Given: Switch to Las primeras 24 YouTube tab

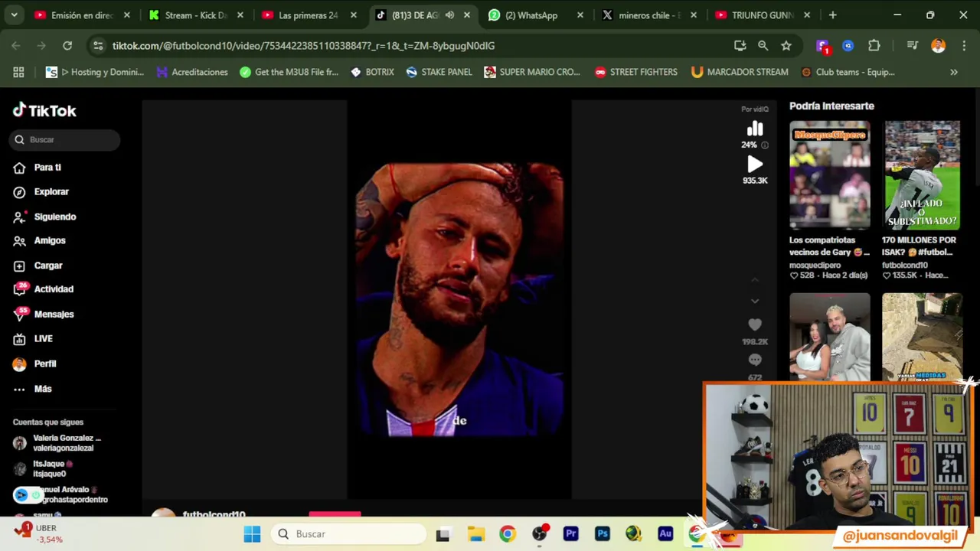Looking at the screenshot, I should pyautogui.click(x=308, y=15).
